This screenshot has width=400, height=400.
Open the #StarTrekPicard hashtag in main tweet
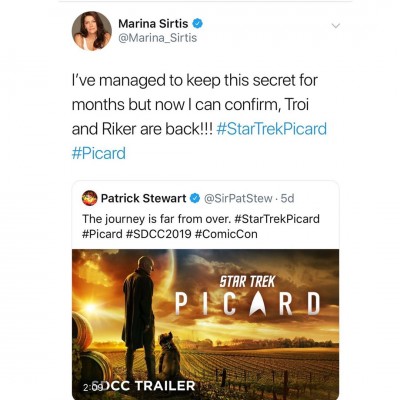coord(272,129)
